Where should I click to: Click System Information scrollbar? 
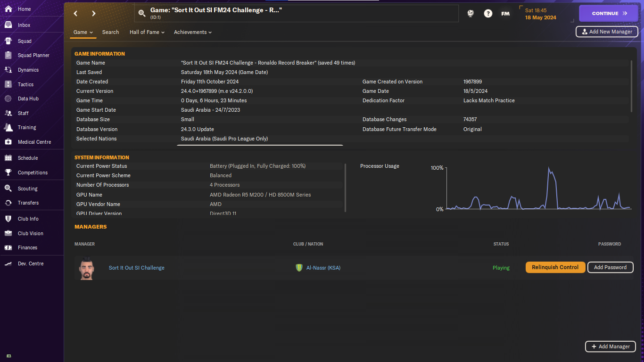pos(346,188)
